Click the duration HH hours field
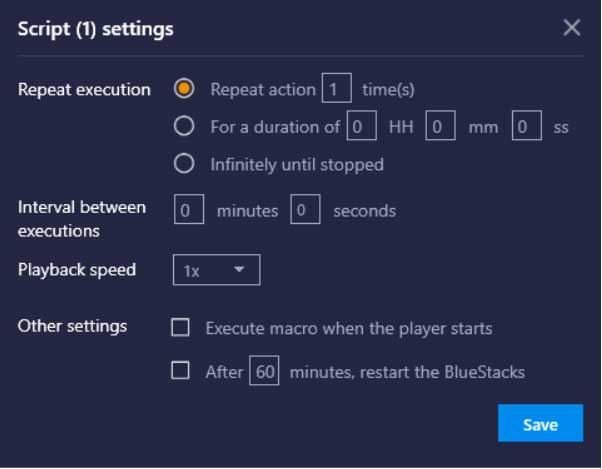Image resolution: width=602 pixels, height=469 pixels. point(360,127)
